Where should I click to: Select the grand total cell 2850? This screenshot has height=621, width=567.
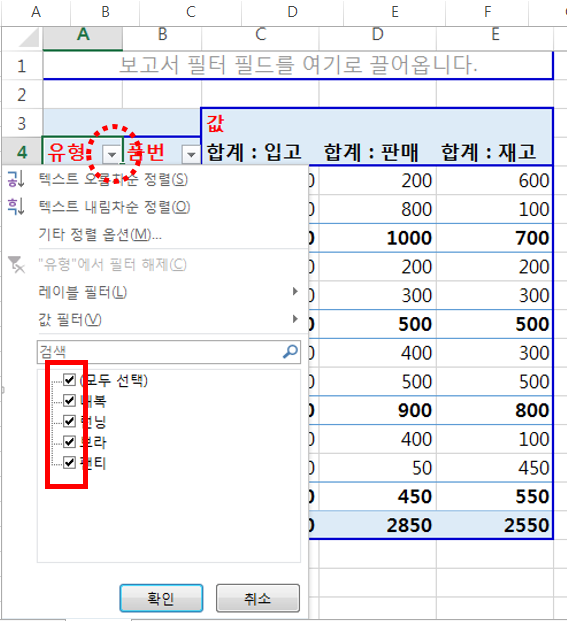click(377, 525)
